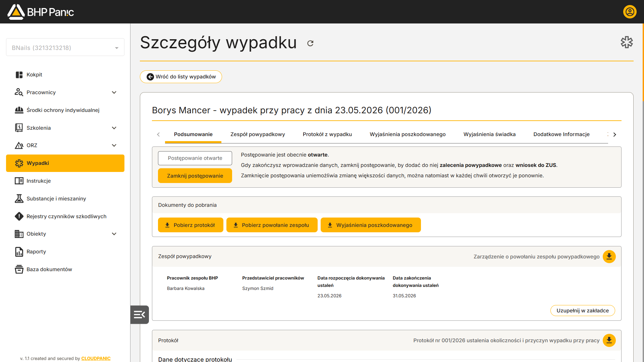This screenshot has width=644, height=362.
Task: Click the end date 31.05.2026
Action: point(404,296)
